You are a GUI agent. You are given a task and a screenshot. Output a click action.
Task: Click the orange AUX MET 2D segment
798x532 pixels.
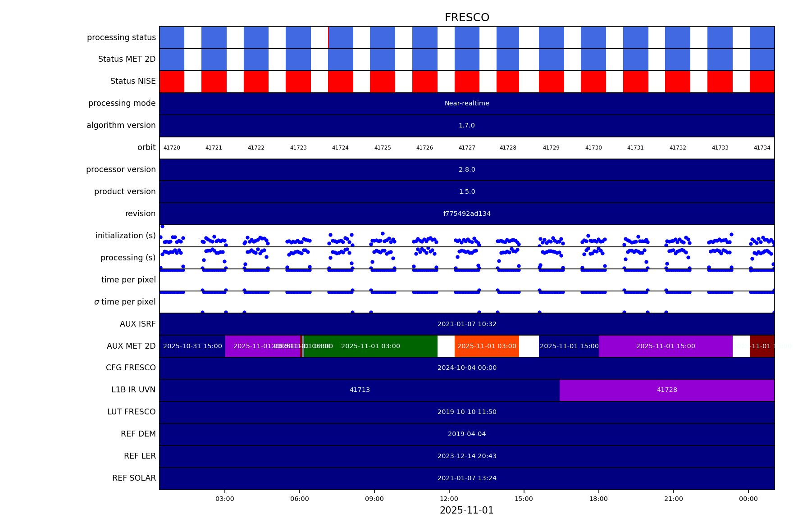click(487, 346)
